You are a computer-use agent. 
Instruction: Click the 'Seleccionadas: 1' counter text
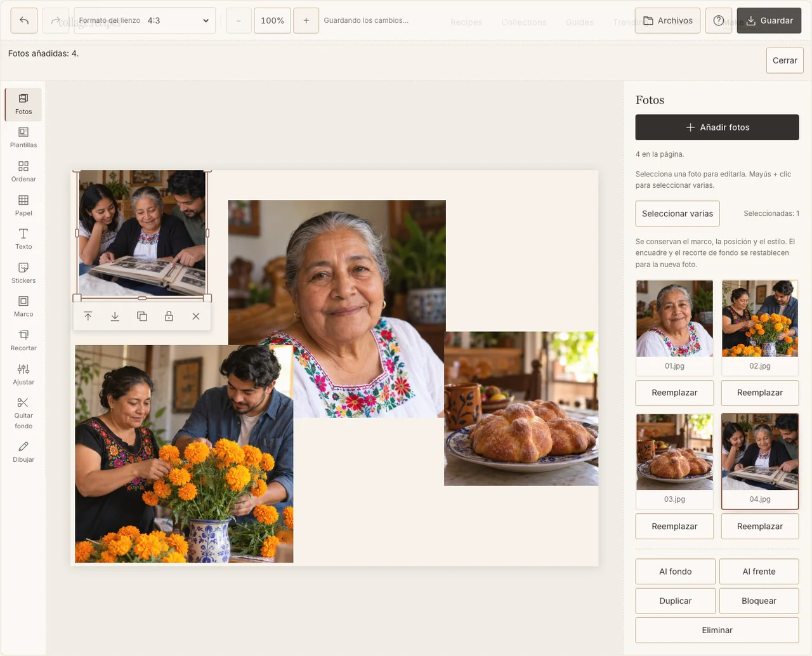click(x=771, y=214)
